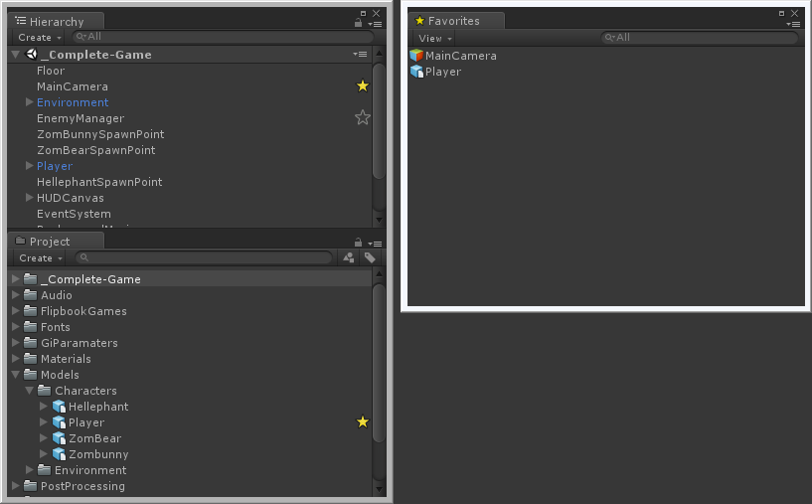Open the Favorites View dropdown
This screenshot has width=812, height=504.
(435, 39)
